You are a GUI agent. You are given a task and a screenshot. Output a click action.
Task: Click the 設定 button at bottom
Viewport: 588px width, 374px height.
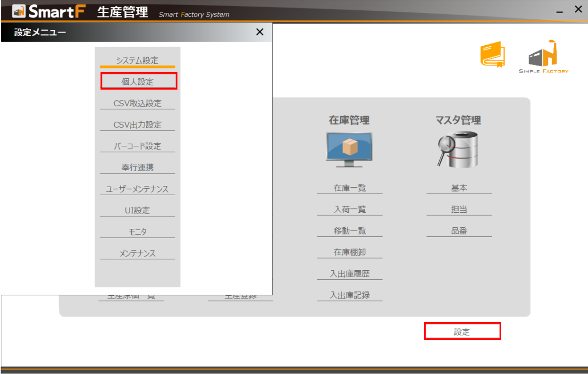click(462, 332)
